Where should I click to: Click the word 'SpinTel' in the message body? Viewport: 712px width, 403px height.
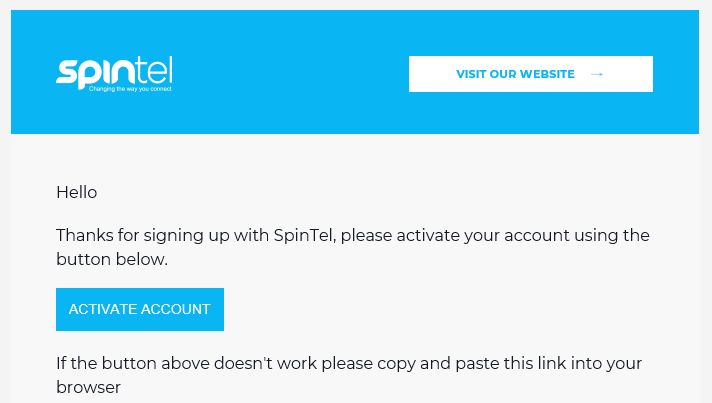[305, 236]
